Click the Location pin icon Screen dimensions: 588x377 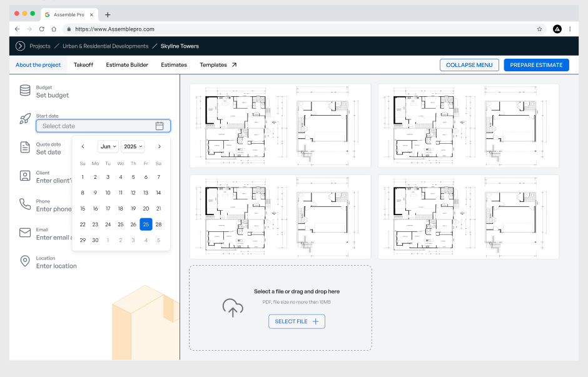tap(25, 261)
